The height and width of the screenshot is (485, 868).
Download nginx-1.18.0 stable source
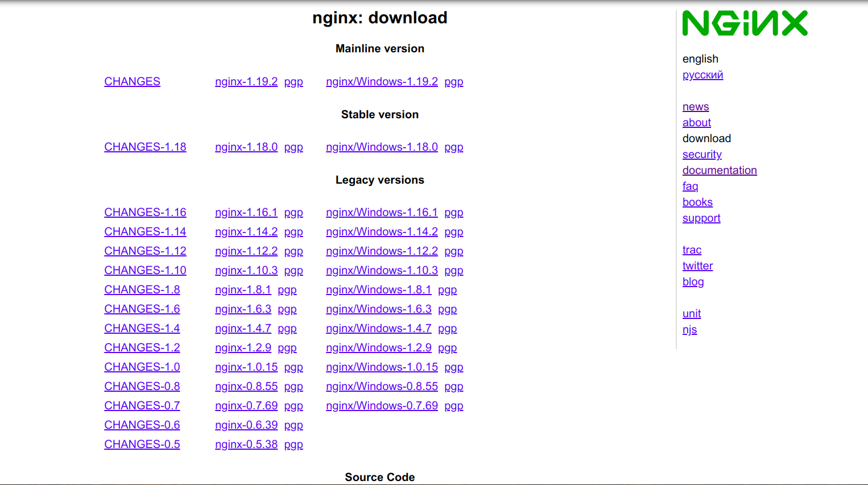246,147
